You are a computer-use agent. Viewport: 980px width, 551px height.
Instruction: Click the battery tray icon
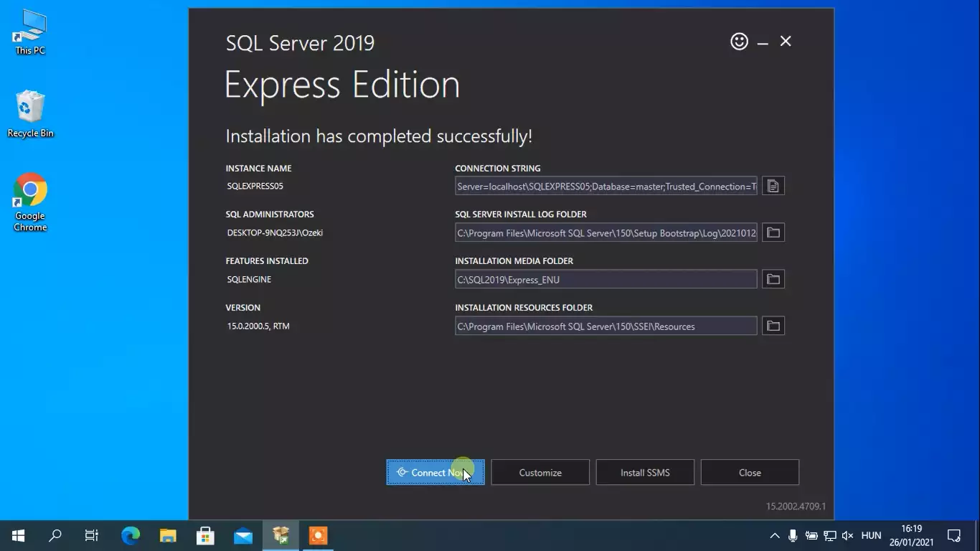pyautogui.click(x=811, y=535)
